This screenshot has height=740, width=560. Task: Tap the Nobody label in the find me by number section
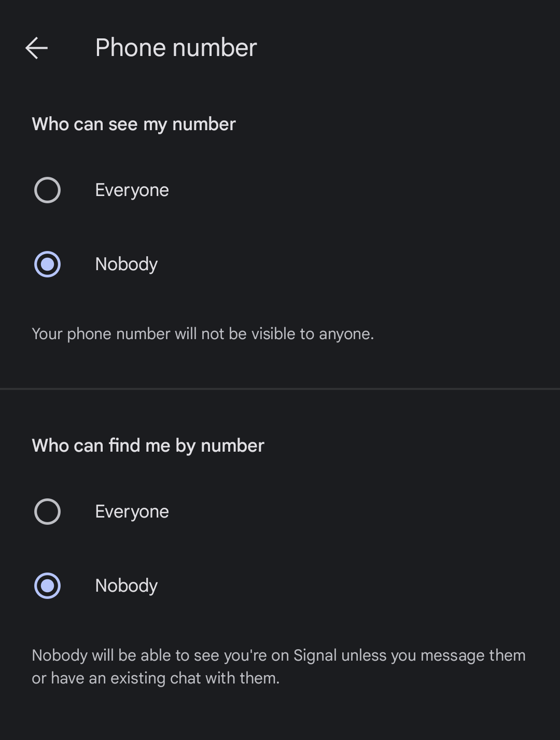127,585
